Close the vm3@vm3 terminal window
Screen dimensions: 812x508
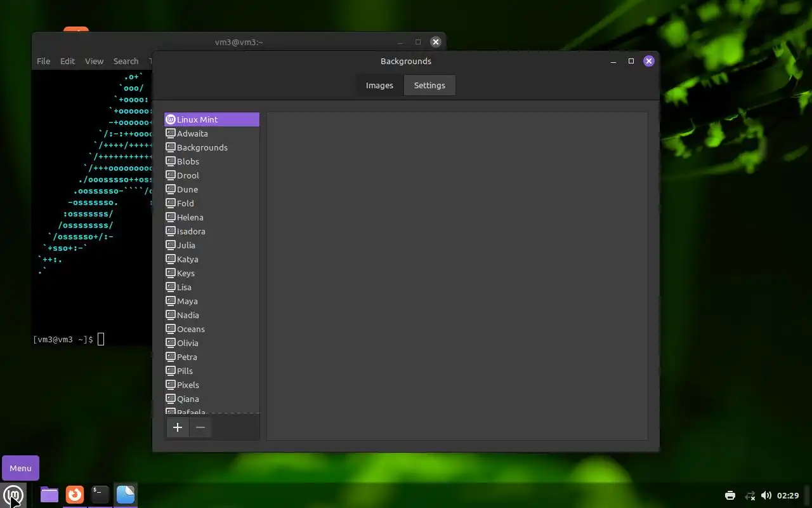tap(435, 42)
